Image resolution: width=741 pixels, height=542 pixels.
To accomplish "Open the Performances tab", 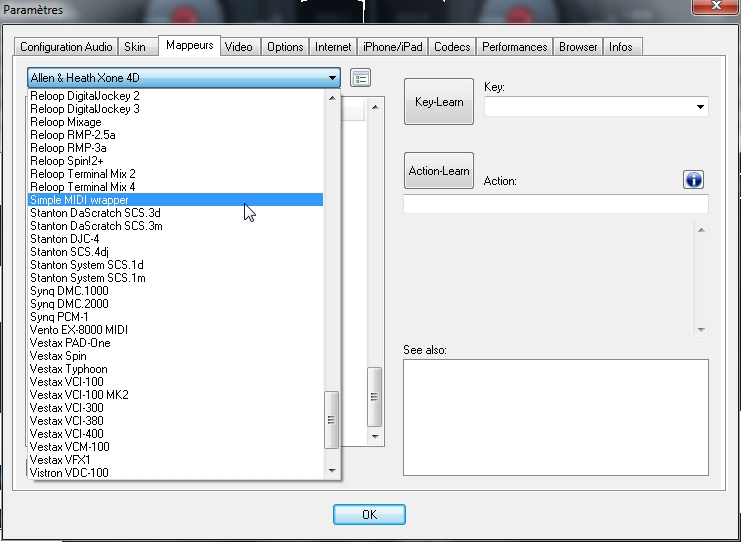I will tap(515, 47).
